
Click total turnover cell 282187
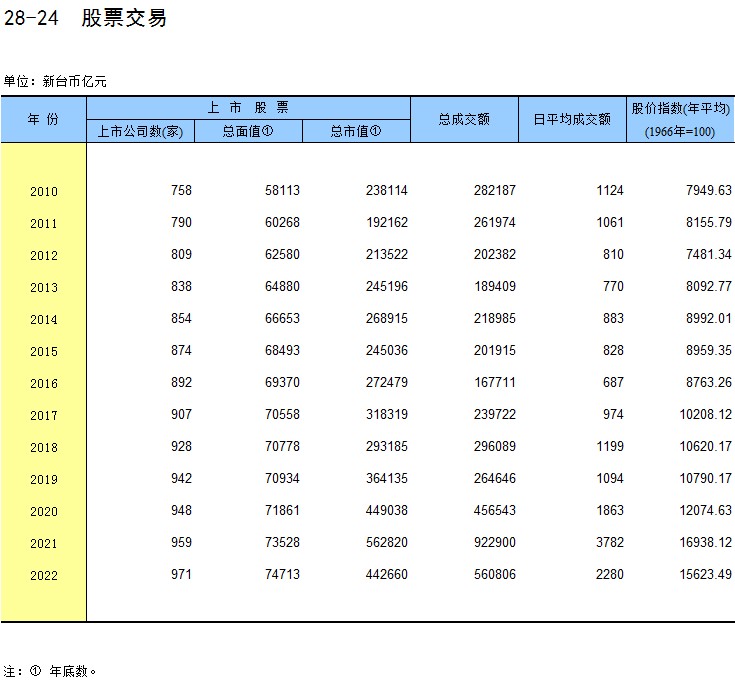click(495, 190)
